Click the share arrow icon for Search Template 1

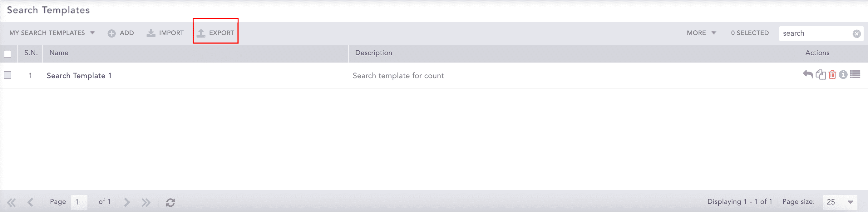(808, 75)
